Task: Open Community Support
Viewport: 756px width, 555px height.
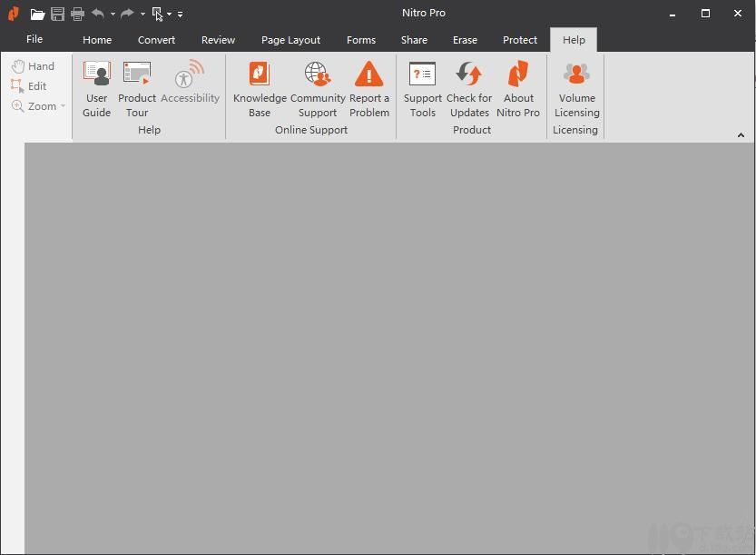Action: (318, 89)
